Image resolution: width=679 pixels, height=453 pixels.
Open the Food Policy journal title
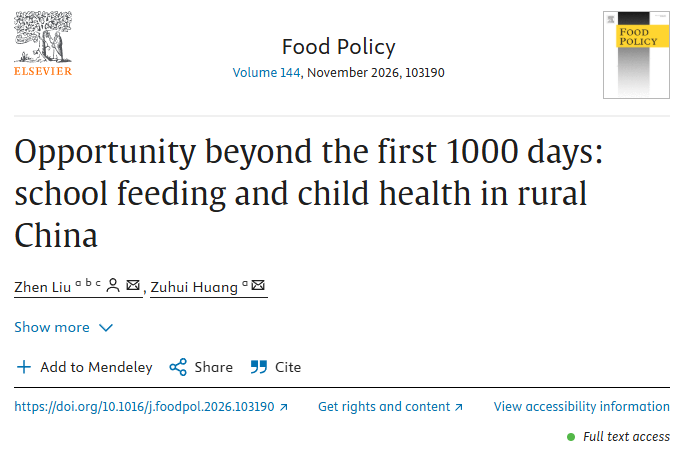(339, 47)
